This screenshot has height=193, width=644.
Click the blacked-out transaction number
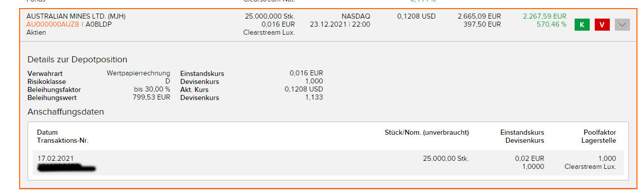(67, 167)
